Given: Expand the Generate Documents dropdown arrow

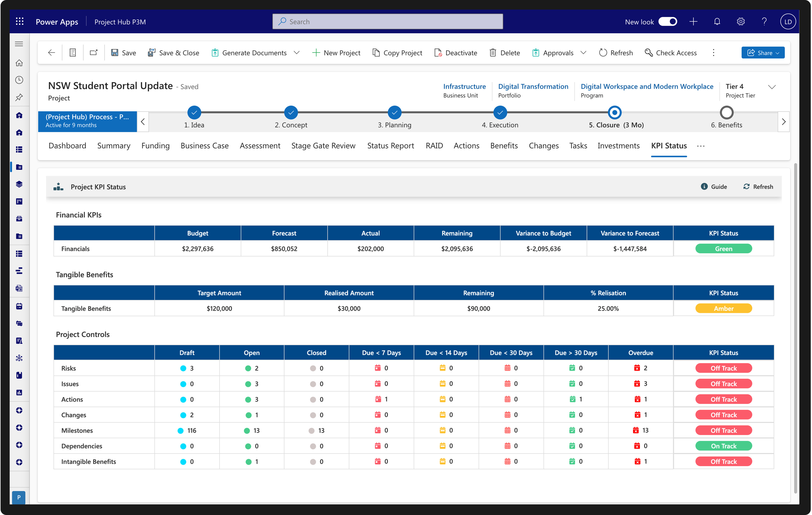Looking at the screenshot, I should 297,53.
